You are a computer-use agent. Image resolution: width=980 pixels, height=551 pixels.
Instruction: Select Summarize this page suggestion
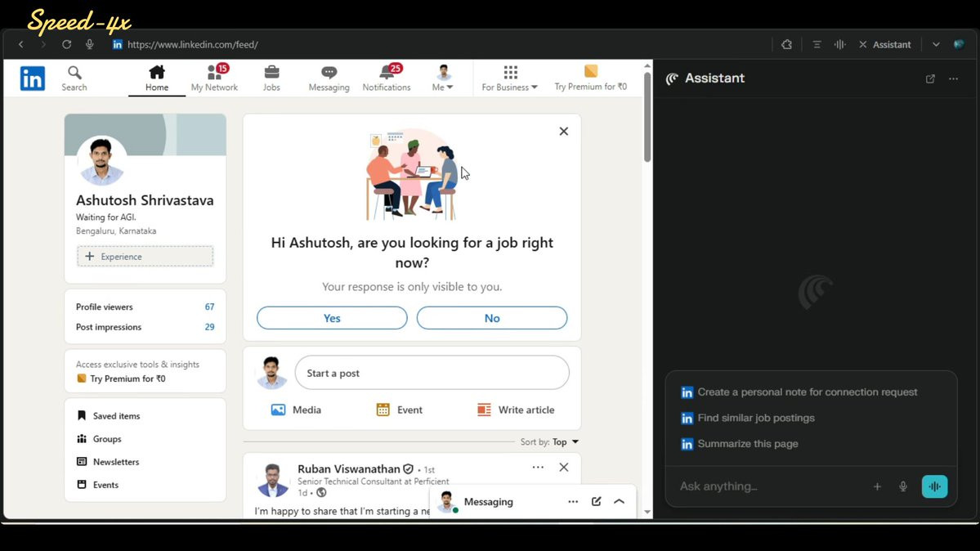(740, 443)
